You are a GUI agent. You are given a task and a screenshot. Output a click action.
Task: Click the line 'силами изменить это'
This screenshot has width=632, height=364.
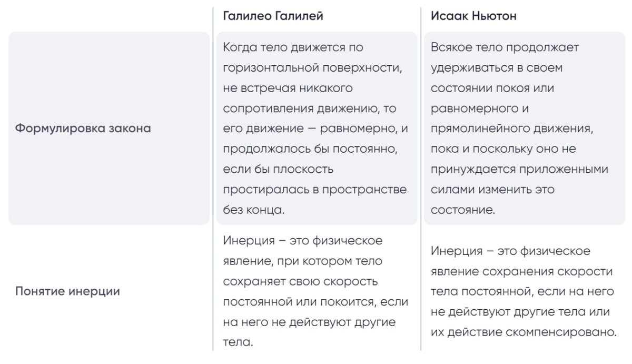click(x=492, y=190)
